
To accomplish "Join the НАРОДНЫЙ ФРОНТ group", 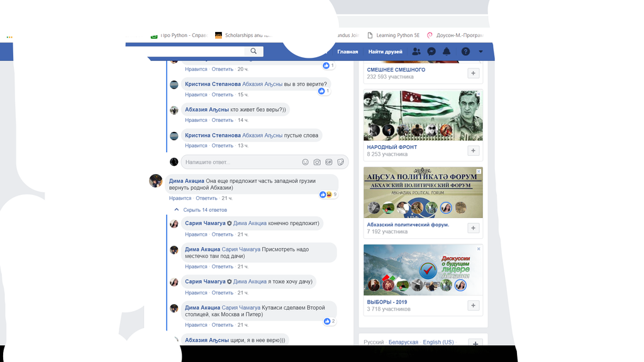I will 473,150.
